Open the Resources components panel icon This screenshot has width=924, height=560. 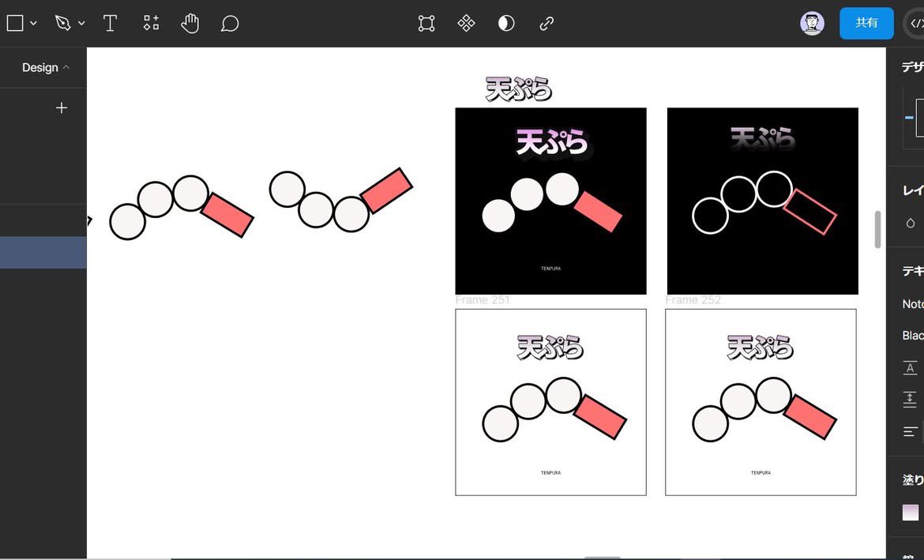pos(151,23)
